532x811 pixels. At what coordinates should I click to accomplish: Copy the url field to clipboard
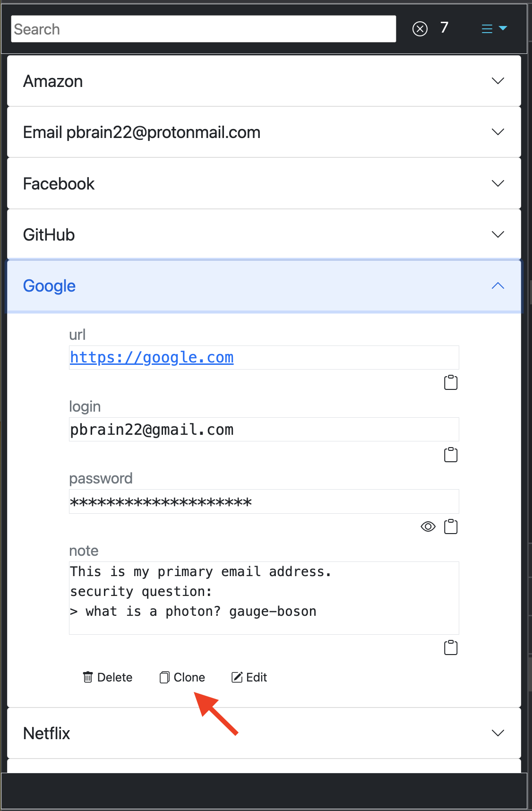tap(451, 382)
